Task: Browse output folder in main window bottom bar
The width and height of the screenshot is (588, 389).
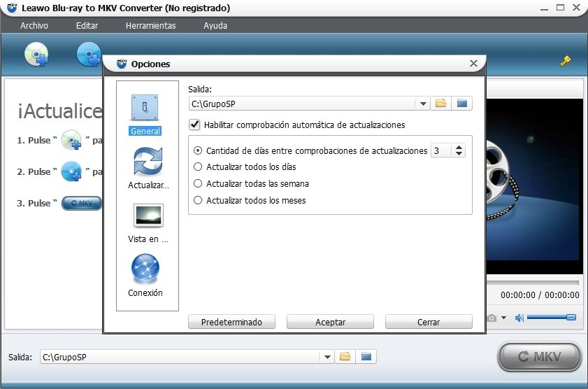Action: (x=345, y=356)
